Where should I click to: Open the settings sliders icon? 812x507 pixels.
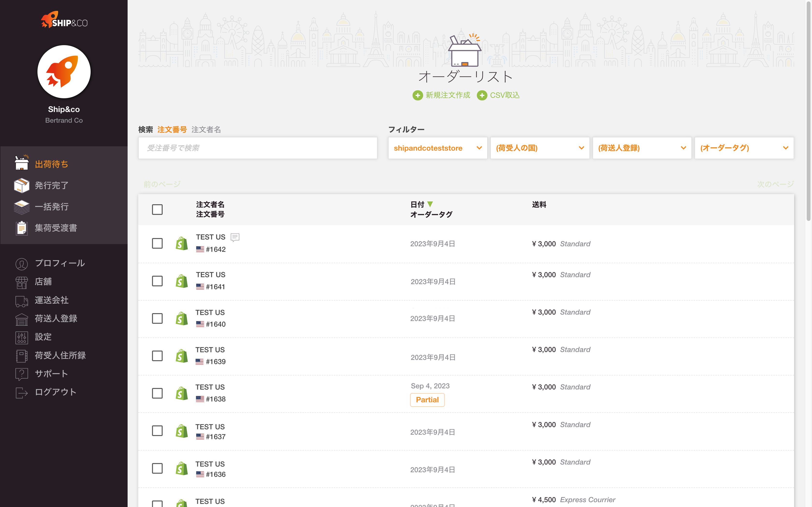pos(22,337)
